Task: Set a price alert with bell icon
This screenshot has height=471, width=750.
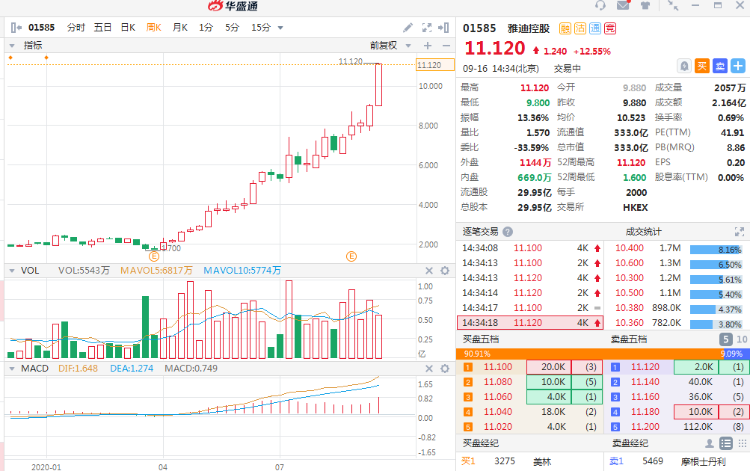Action: point(684,66)
